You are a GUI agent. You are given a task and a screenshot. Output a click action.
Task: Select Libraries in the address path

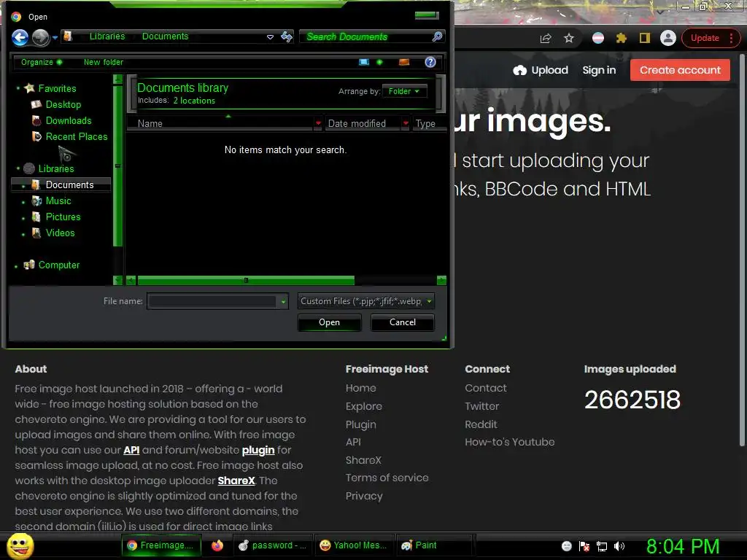tap(107, 36)
